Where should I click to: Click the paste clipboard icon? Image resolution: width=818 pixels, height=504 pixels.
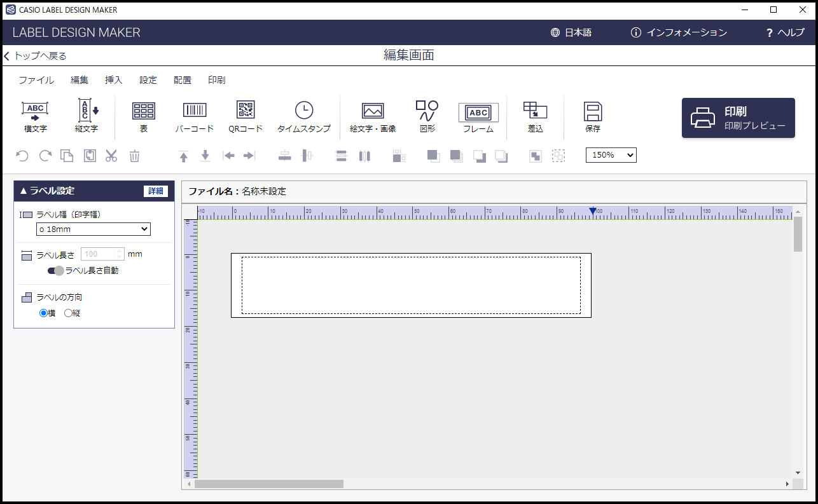coord(90,156)
